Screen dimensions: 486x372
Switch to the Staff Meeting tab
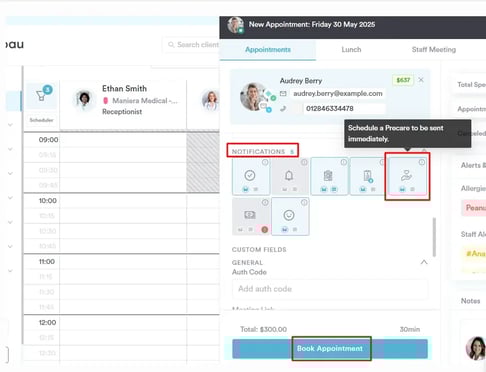[x=434, y=50]
